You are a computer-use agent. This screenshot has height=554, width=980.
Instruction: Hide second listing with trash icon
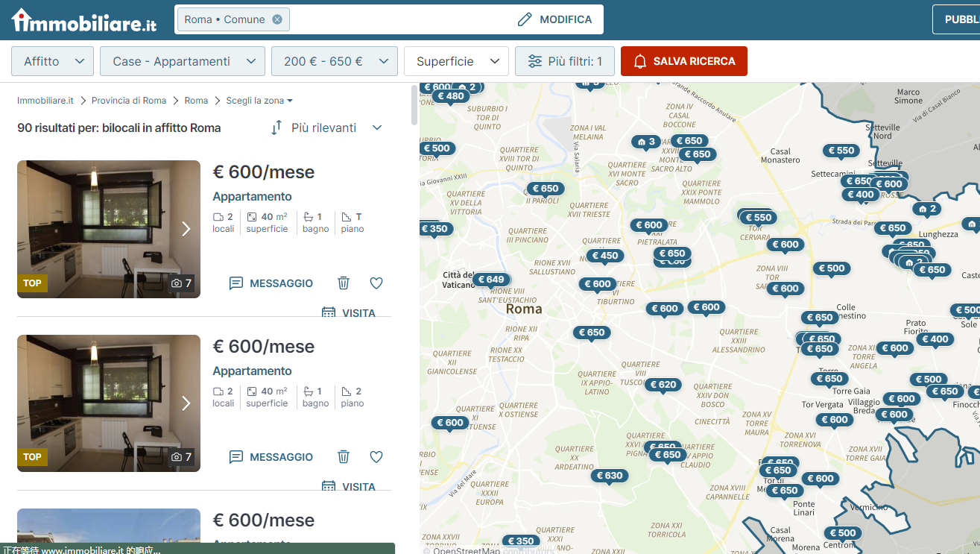[344, 457]
